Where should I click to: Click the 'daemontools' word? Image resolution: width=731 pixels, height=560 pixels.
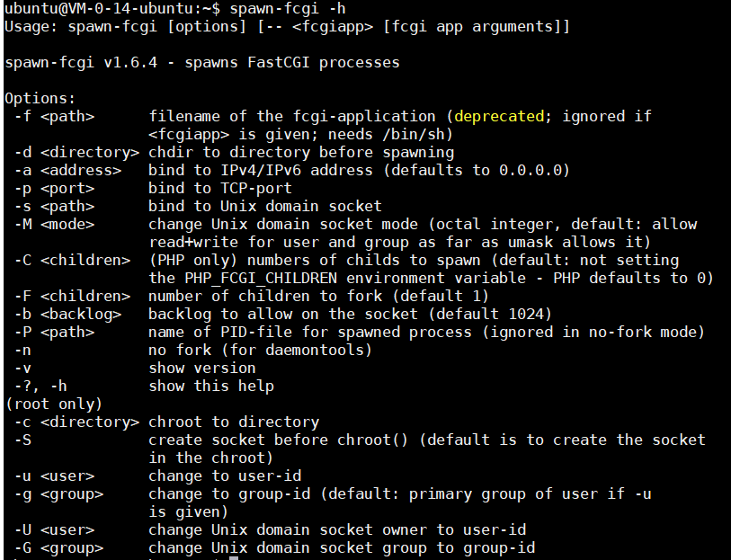click(315, 350)
